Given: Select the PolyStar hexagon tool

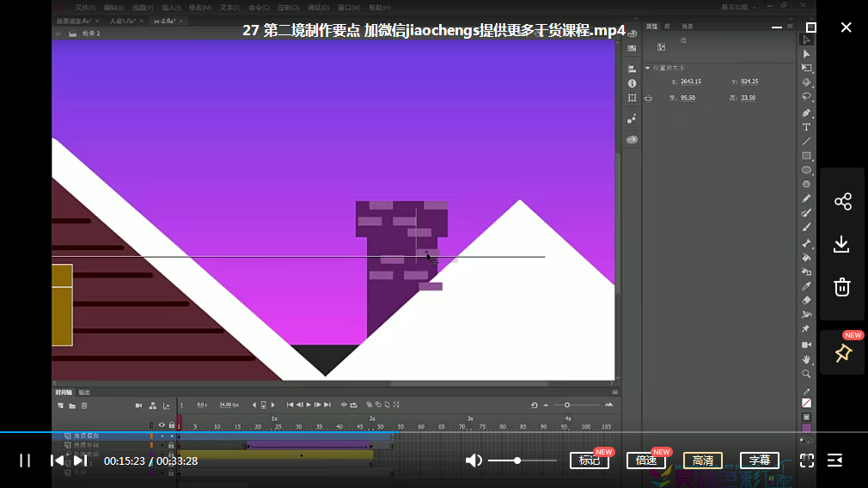Looking at the screenshot, I should coord(807,184).
